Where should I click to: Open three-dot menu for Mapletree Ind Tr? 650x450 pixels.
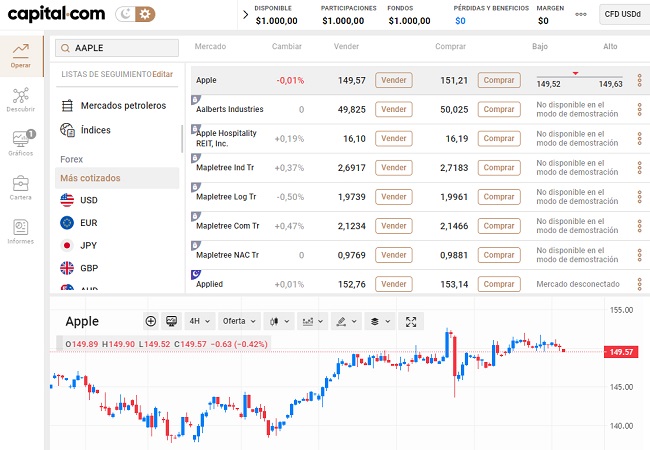point(640,167)
